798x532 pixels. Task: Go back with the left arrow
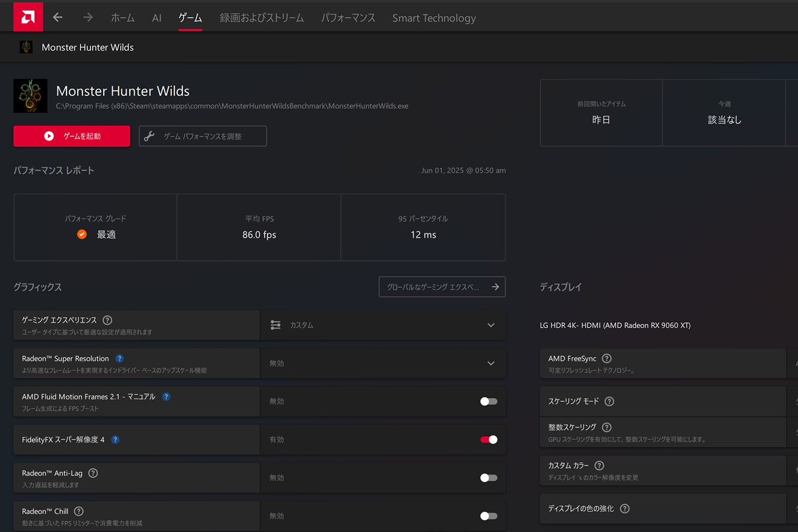pos(57,18)
